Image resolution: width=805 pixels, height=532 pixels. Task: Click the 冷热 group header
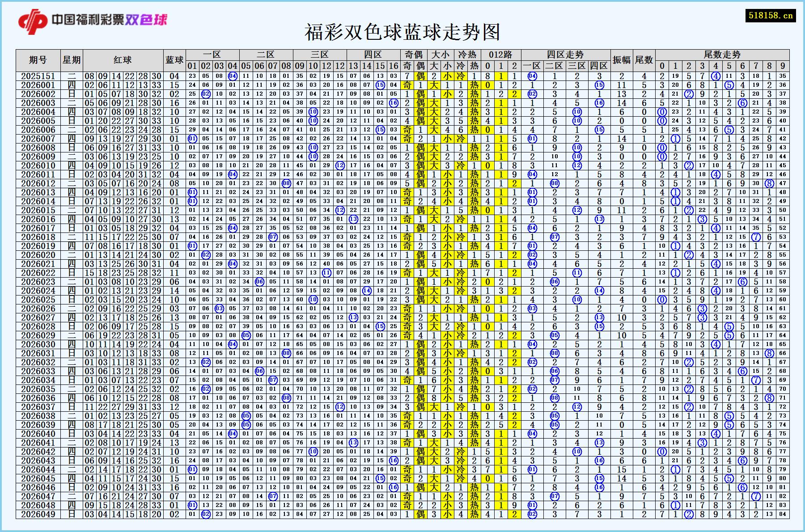467,55
